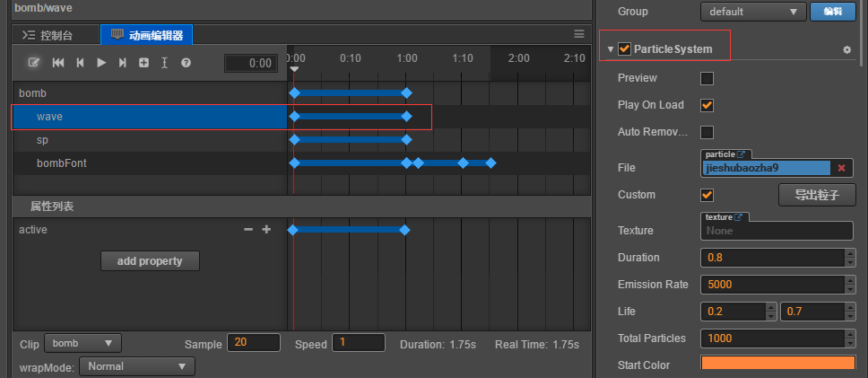Image resolution: width=868 pixels, height=378 pixels.
Task: Play the bomb animation
Action: click(101, 63)
